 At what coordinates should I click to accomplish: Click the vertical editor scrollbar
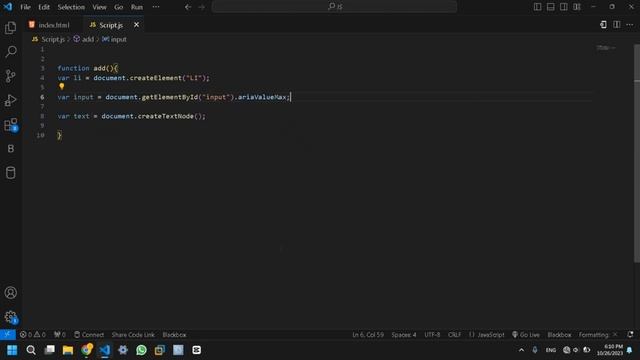coord(637,153)
